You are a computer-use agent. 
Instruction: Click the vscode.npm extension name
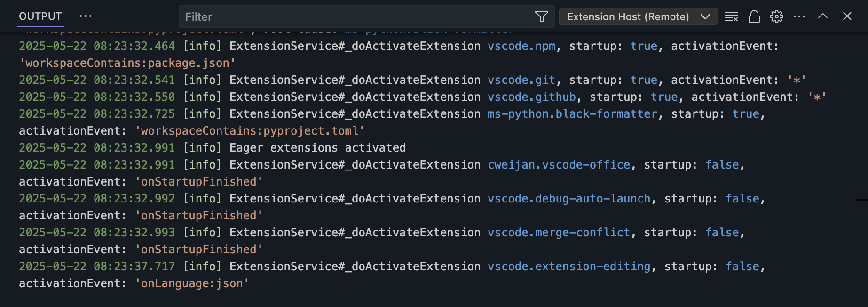pyautogui.click(x=521, y=46)
